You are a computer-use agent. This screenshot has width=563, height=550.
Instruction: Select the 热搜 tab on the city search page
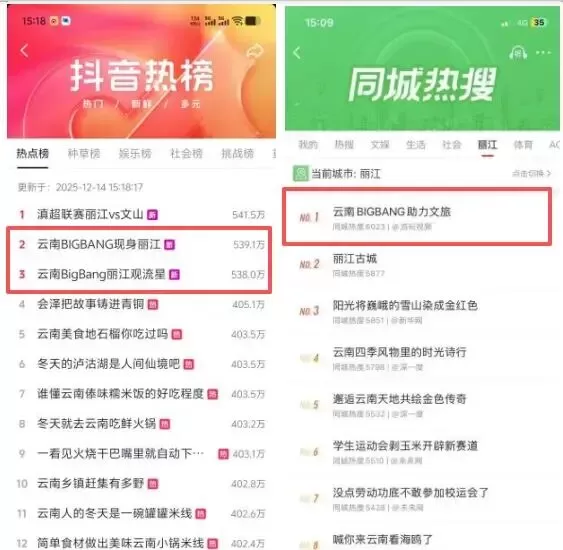pos(344,145)
